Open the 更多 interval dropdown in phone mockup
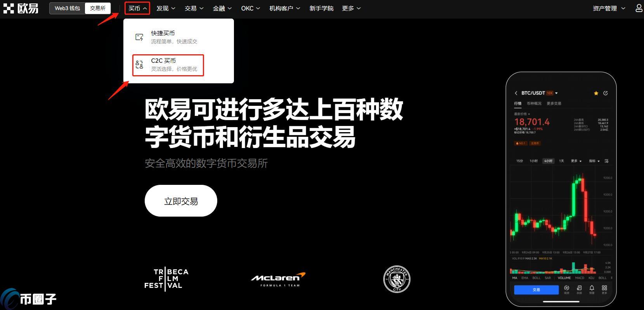The image size is (644, 310). click(x=576, y=161)
